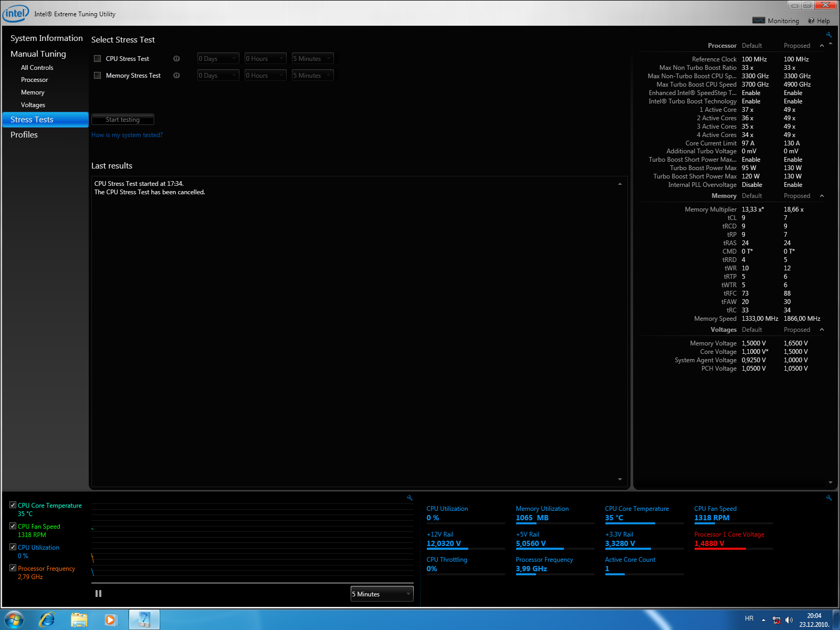840x630 pixels.
Task: Click wrench settings icon above right settings panel
Action: (829, 35)
